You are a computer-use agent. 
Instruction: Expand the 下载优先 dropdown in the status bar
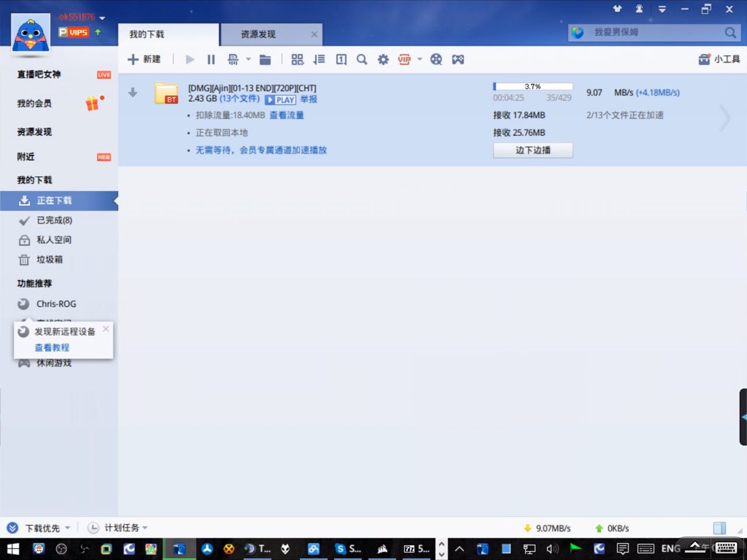[x=68, y=528]
